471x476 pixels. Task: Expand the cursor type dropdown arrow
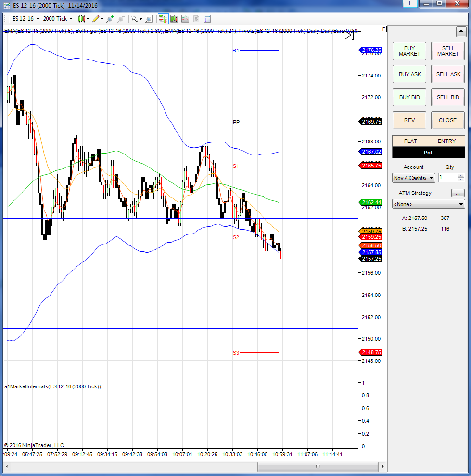(x=140, y=19)
